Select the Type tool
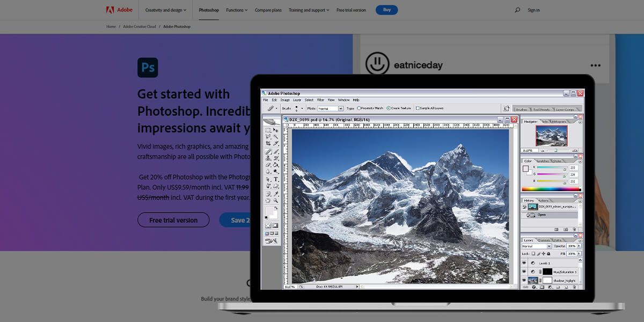644x322 pixels. [276, 179]
